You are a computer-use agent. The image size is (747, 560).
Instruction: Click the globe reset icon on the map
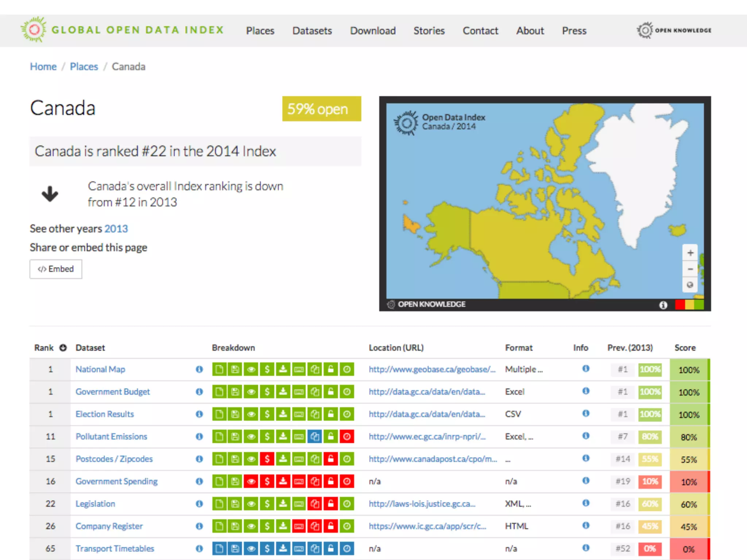tap(690, 285)
